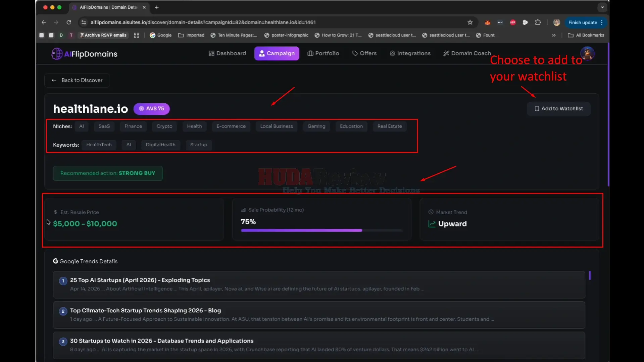The height and width of the screenshot is (362, 644).
Task: Select the SaaS niche tag
Action: (104, 126)
